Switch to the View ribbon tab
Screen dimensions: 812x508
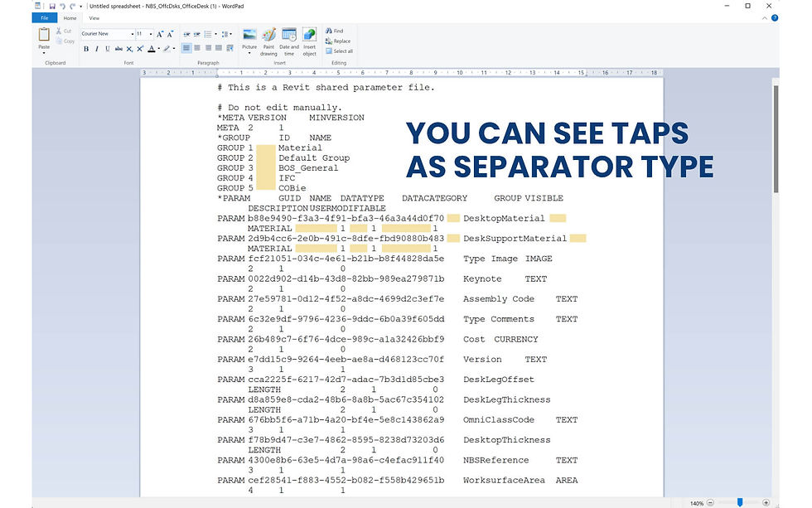tap(94, 18)
